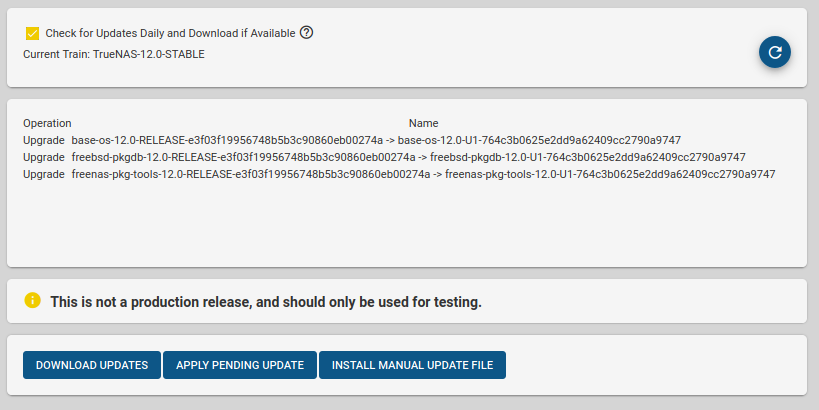Screen dimensions: 819x410
Task: Click the Operation column header
Action: pyautogui.click(x=47, y=123)
